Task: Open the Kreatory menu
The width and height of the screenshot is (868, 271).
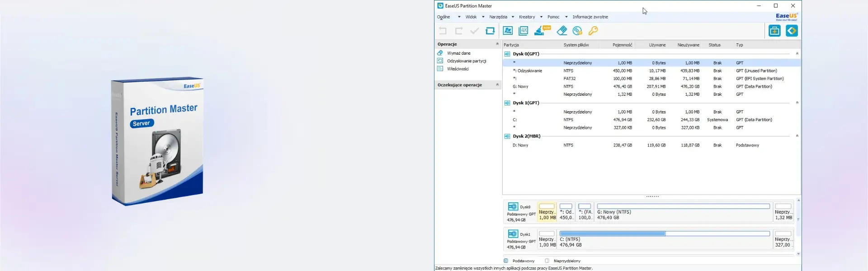Action: [527, 17]
